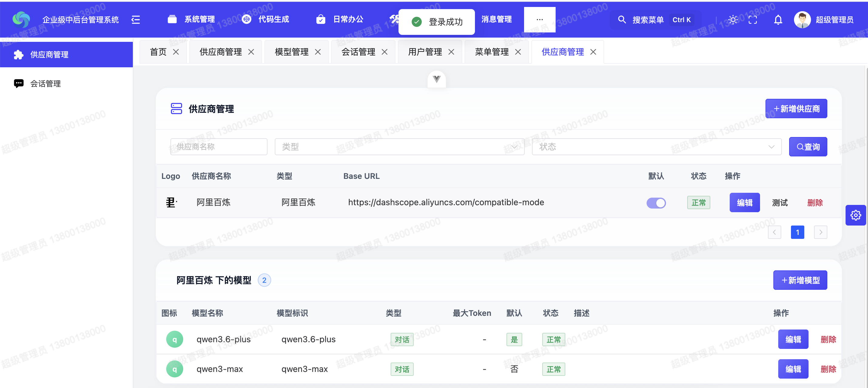The height and width of the screenshot is (388, 868).
Task: Toggle the 阿里百炼 default switch
Action: (x=656, y=203)
